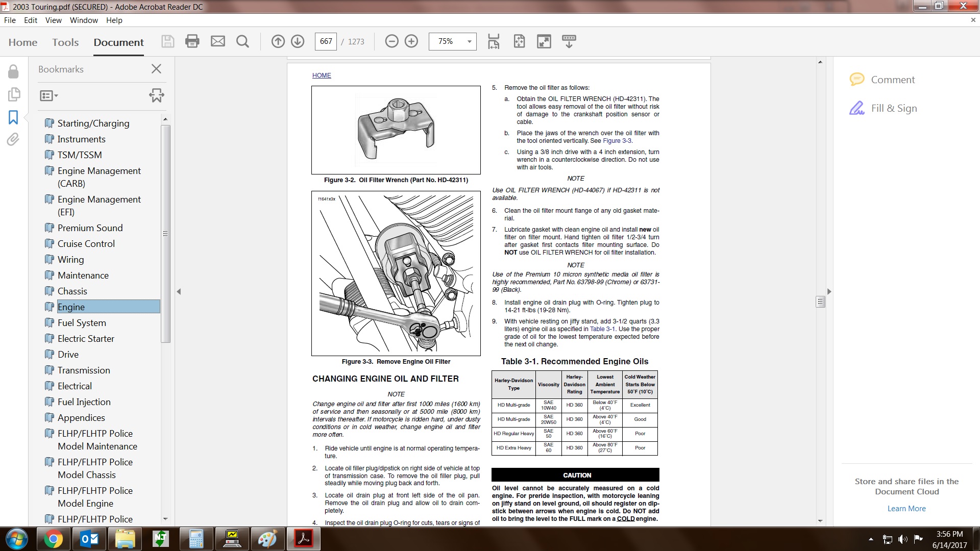Click the Send file by email icon
Viewport: 980px width, 551px height.
coord(218,41)
